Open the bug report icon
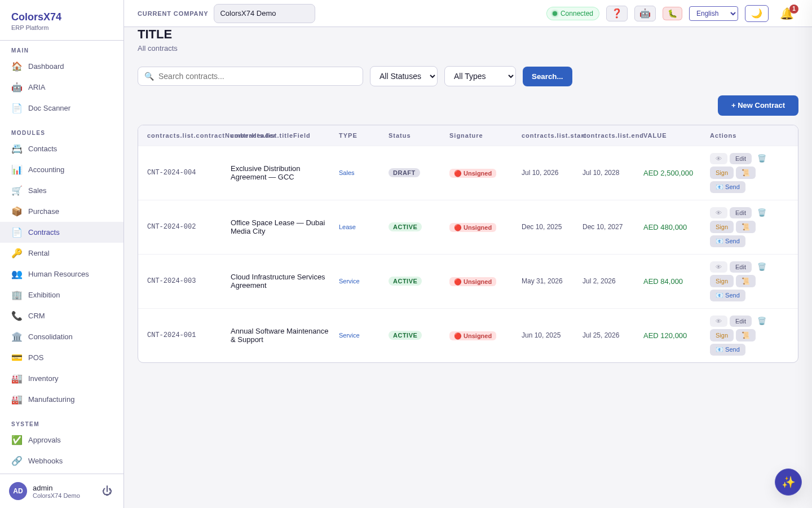 pyautogui.click(x=672, y=14)
